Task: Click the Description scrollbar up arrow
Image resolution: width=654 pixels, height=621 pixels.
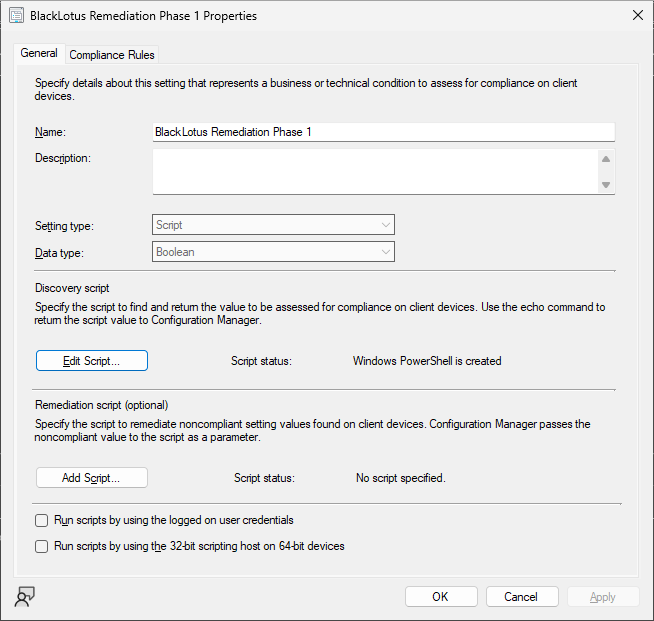Action: (606, 159)
